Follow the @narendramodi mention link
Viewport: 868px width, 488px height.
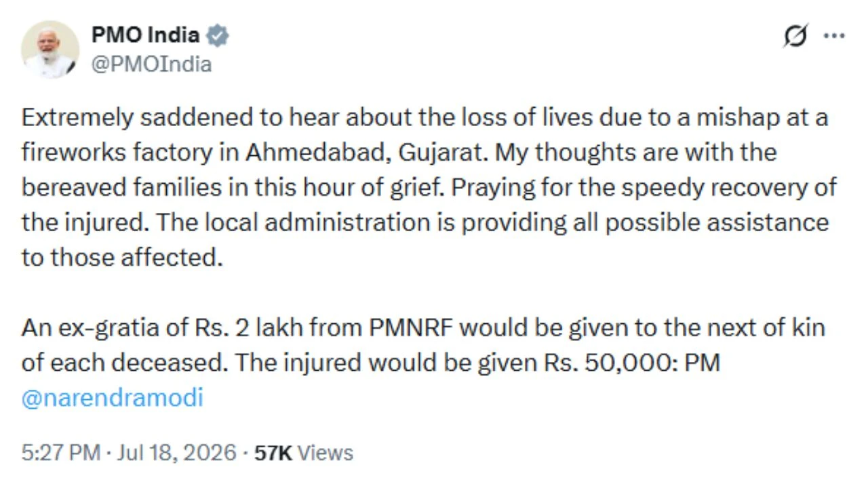pyautogui.click(x=112, y=398)
